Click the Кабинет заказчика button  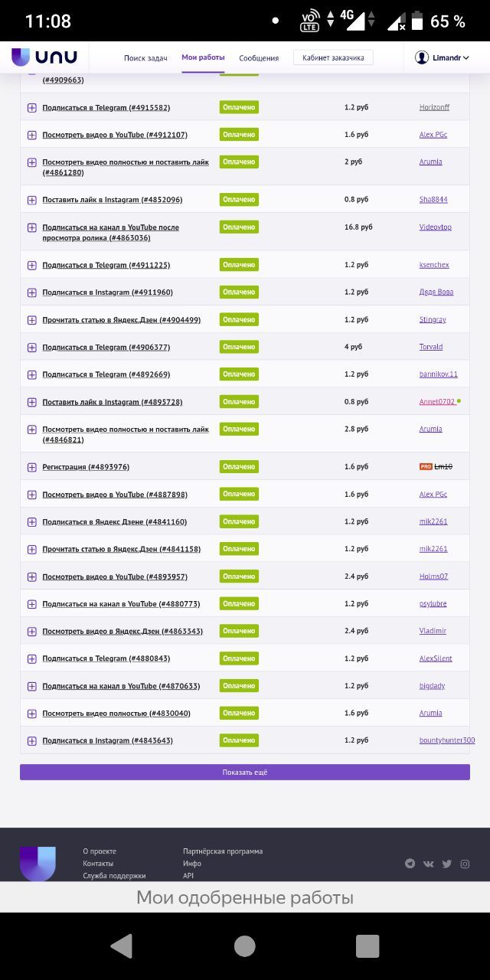pos(333,57)
